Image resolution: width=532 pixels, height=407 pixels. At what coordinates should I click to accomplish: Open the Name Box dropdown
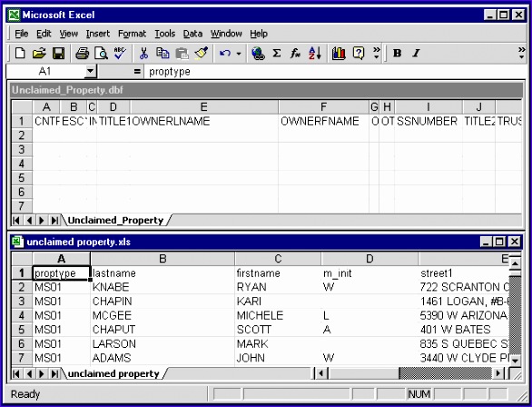coord(90,71)
